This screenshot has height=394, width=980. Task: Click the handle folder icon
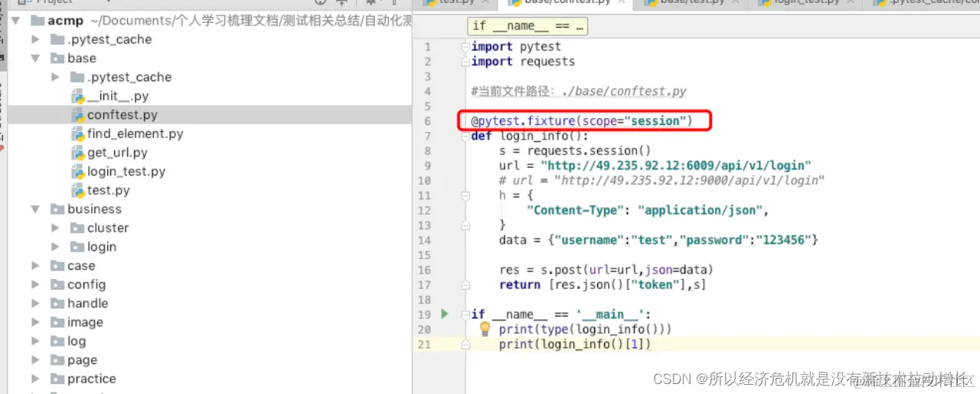57,304
